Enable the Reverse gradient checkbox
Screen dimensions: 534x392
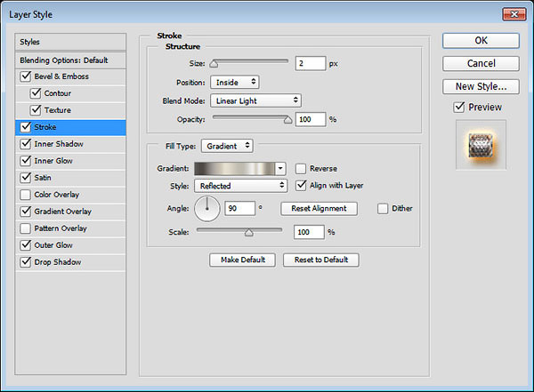[x=301, y=168]
